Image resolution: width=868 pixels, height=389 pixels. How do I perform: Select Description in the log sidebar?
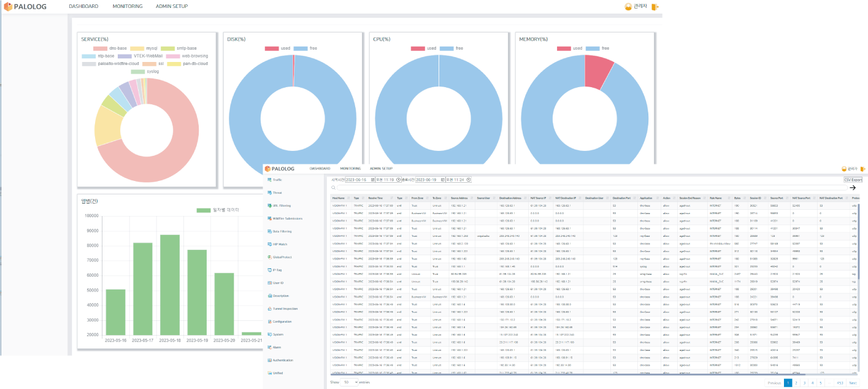(281, 296)
